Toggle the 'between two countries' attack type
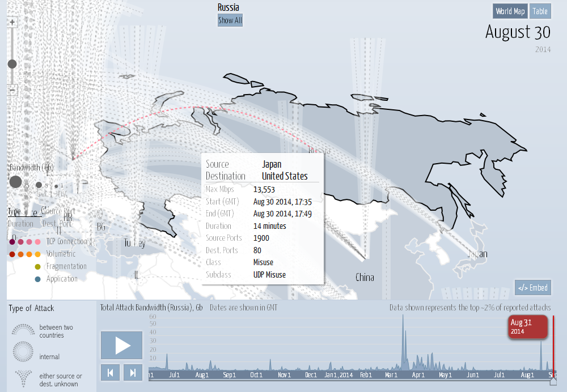567x392 pixels. tap(23, 331)
